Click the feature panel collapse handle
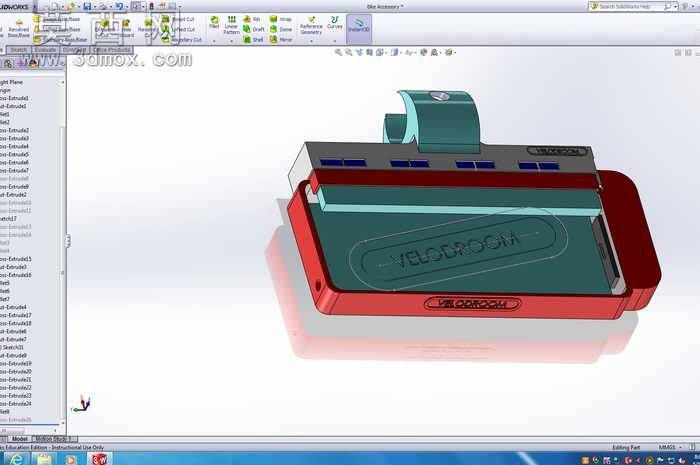Viewport: 700px width, 465px height. [x=68, y=241]
